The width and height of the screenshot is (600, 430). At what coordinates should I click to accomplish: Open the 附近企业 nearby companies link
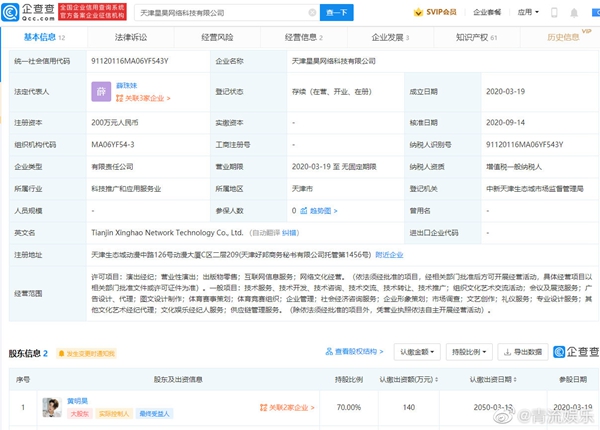(389, 255)
